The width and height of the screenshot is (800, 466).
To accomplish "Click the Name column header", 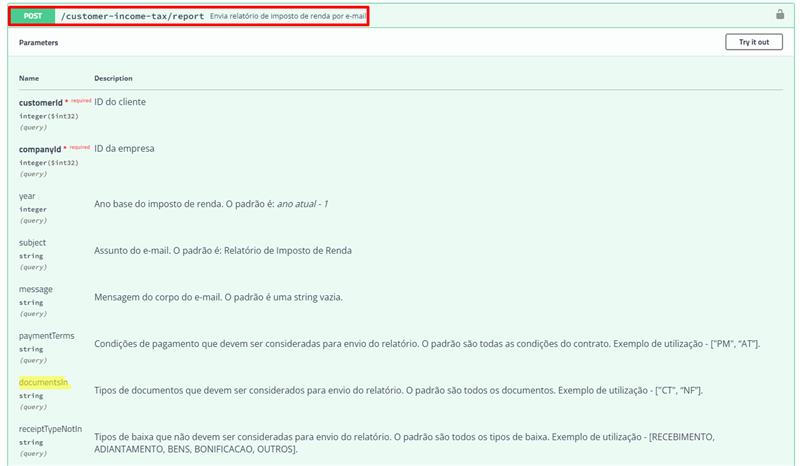I will click(29, 78).
